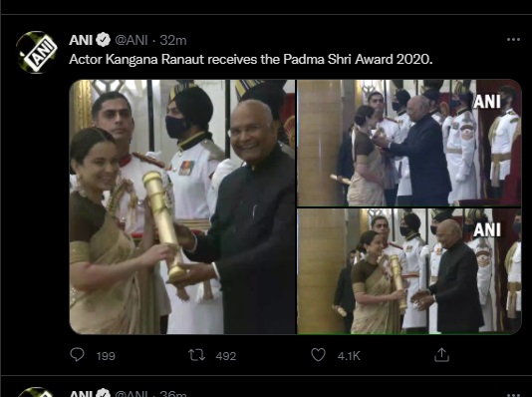Open the large left photo of award presentation
Screen dimensions: 532x397
coord(182,206)
